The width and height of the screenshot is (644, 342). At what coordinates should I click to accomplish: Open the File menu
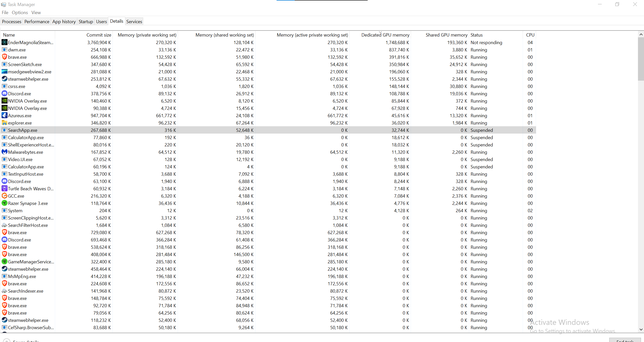(5, 13)
